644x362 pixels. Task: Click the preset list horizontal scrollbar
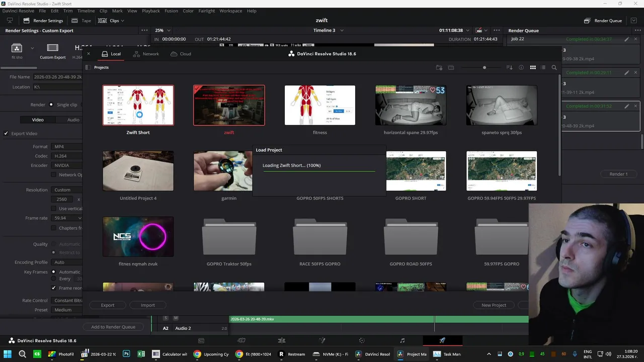coord(19,67)
